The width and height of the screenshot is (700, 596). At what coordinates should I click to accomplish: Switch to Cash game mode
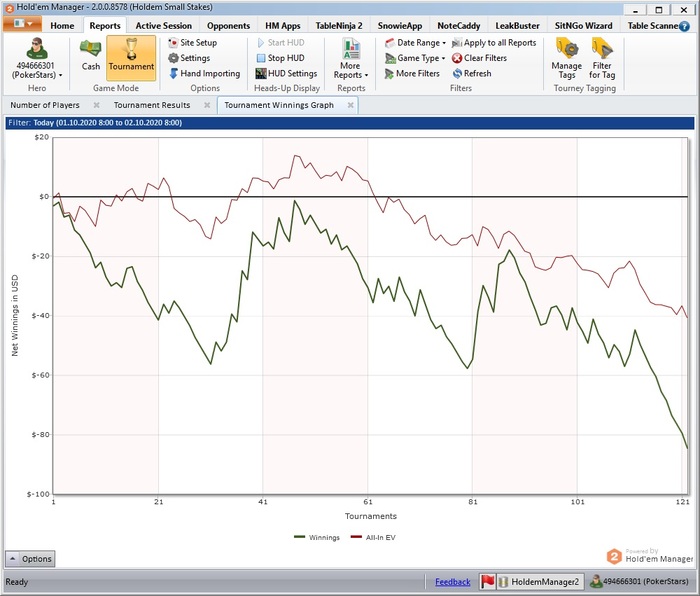(91, 56)
